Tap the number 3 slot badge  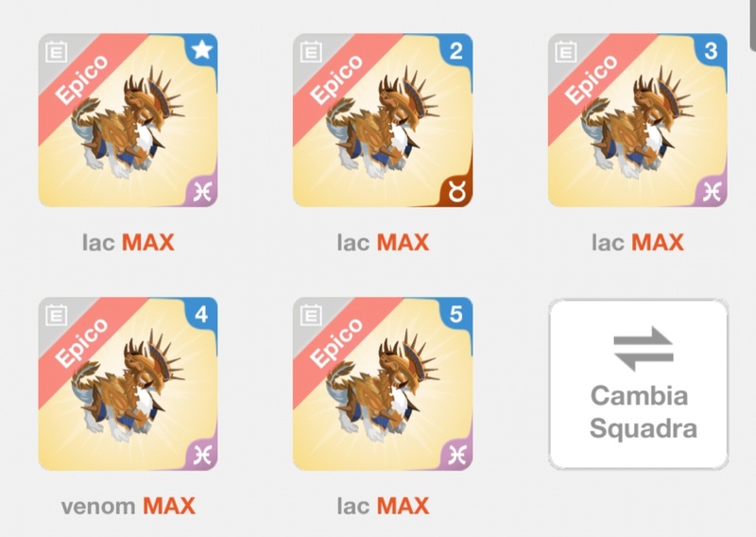coord(712,50)
